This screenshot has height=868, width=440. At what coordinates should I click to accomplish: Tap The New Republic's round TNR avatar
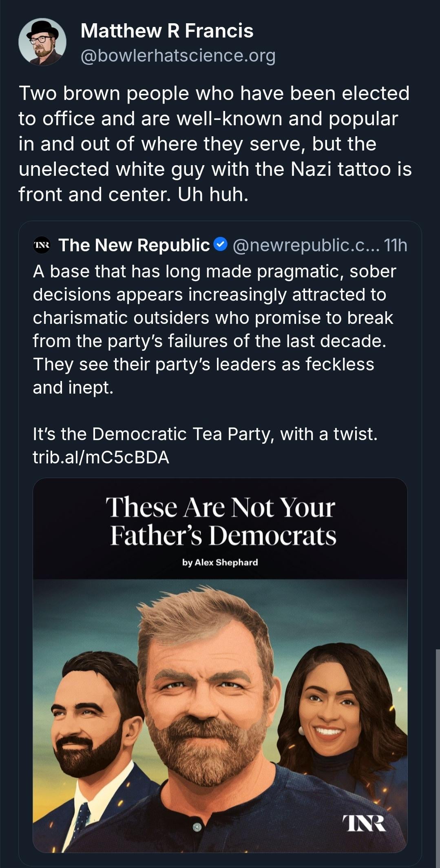tap(42, 245)
